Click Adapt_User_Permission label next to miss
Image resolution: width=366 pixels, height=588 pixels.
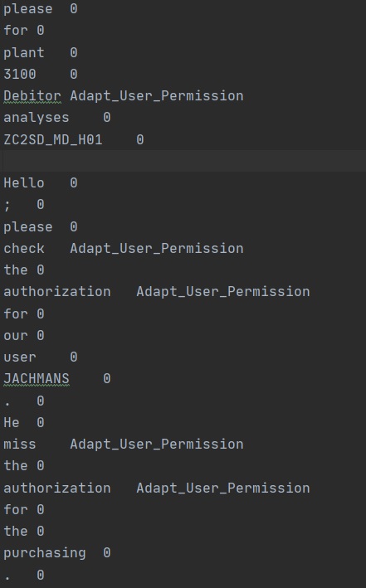(157, 445)
